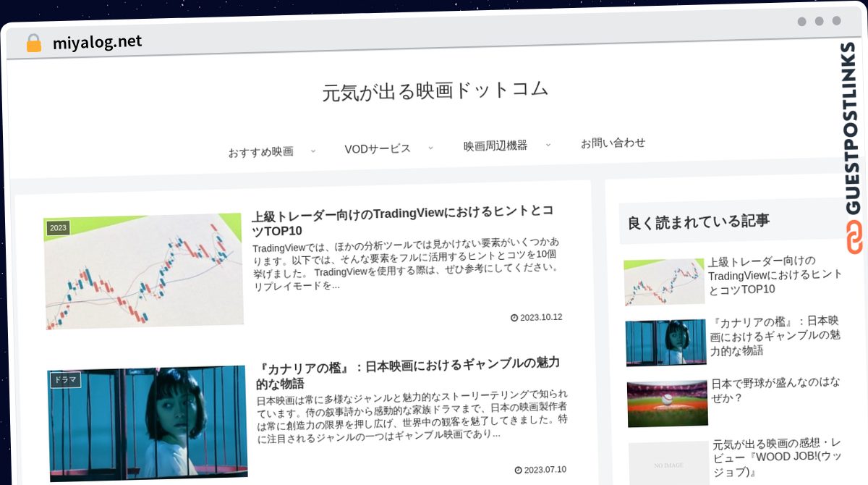Click the TradingView article excerpt text
Viewport: 868px width, 485px height.
pos(406,263)
